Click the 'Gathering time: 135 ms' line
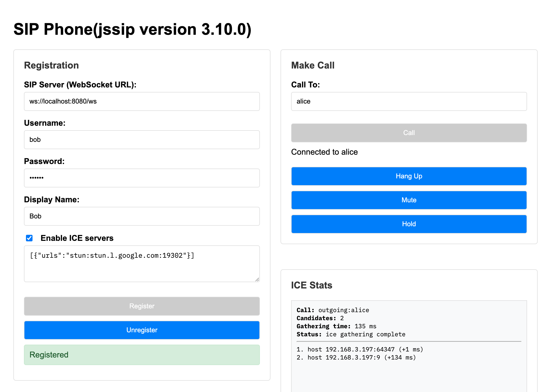 coord(336,326)
